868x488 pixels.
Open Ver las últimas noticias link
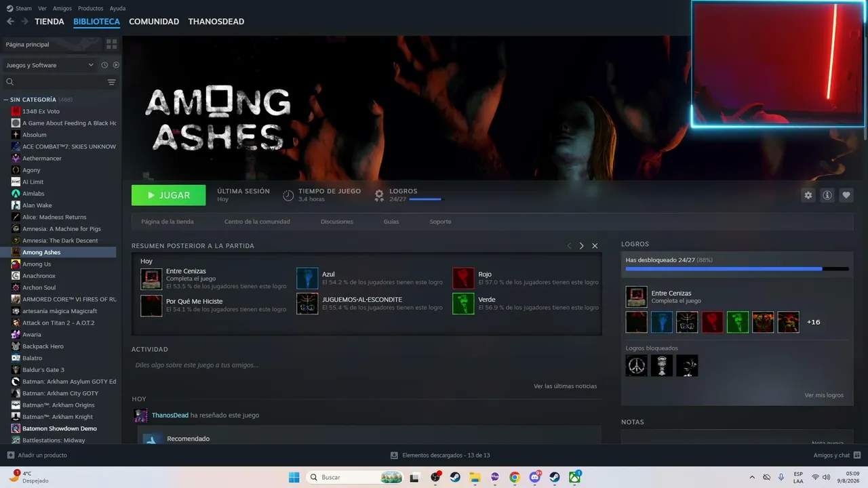pos(566,386)
